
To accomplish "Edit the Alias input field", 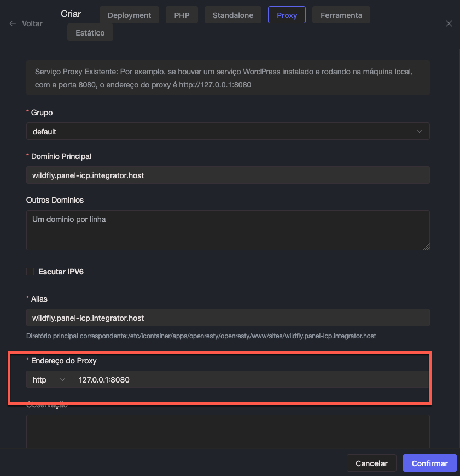I will 228,318.
